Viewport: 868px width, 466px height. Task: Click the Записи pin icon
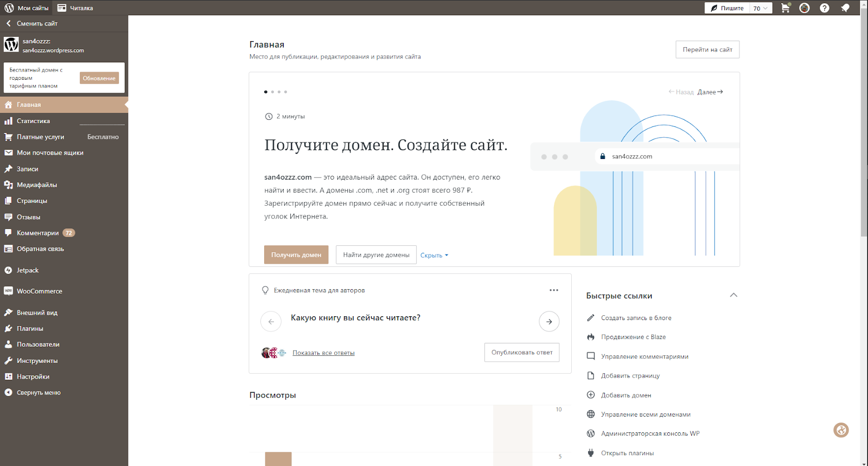click(8, 169)
